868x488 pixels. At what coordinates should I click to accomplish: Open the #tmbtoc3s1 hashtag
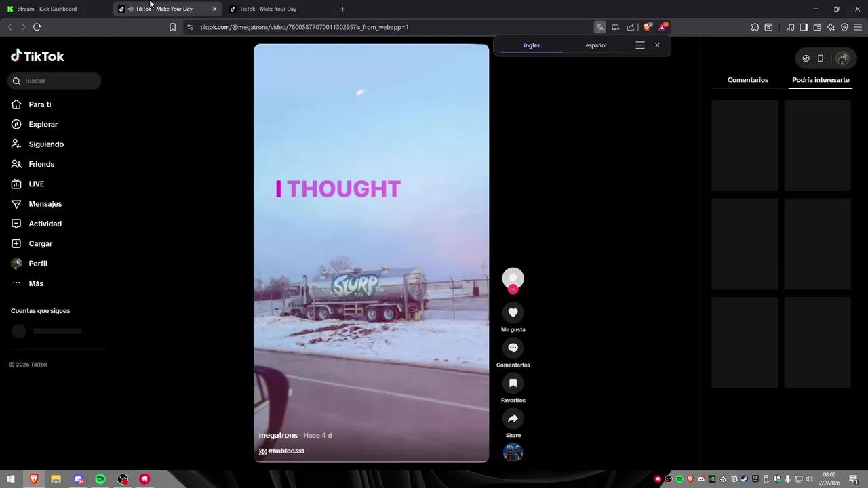(286, 451)
